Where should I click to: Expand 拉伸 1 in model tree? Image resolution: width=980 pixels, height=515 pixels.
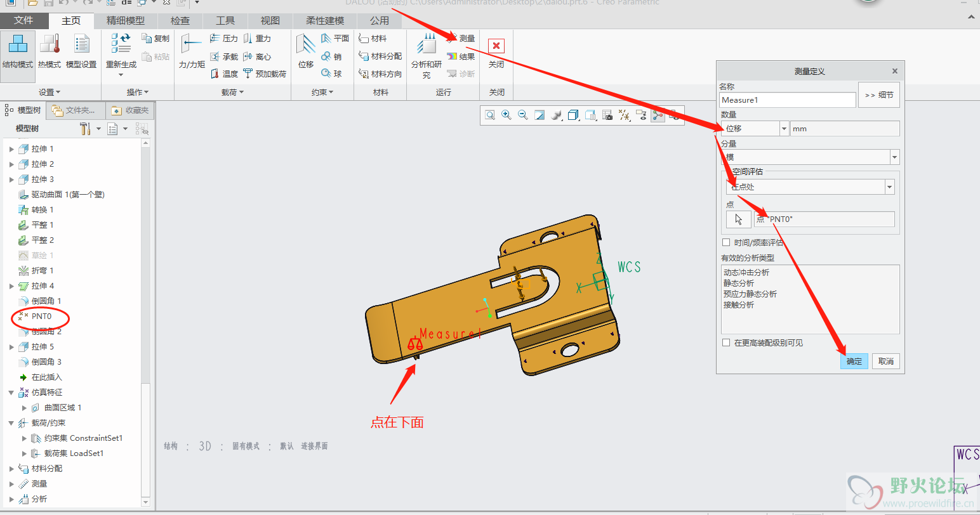click(x=11, y=149)
